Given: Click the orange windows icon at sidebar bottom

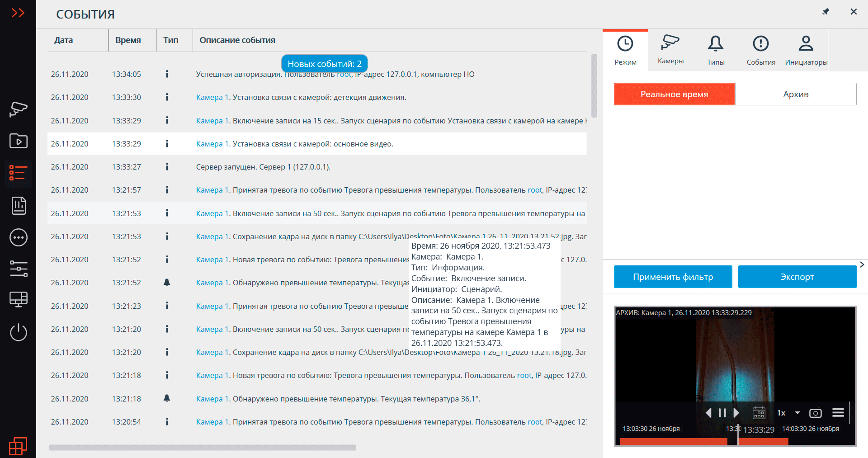Looking at the screenshot, I should coord(18,446).
